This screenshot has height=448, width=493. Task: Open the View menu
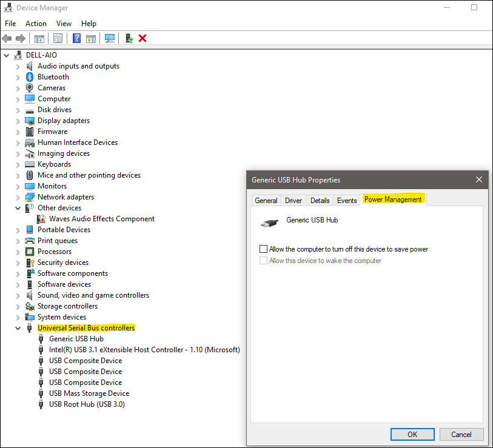[64, 24]
